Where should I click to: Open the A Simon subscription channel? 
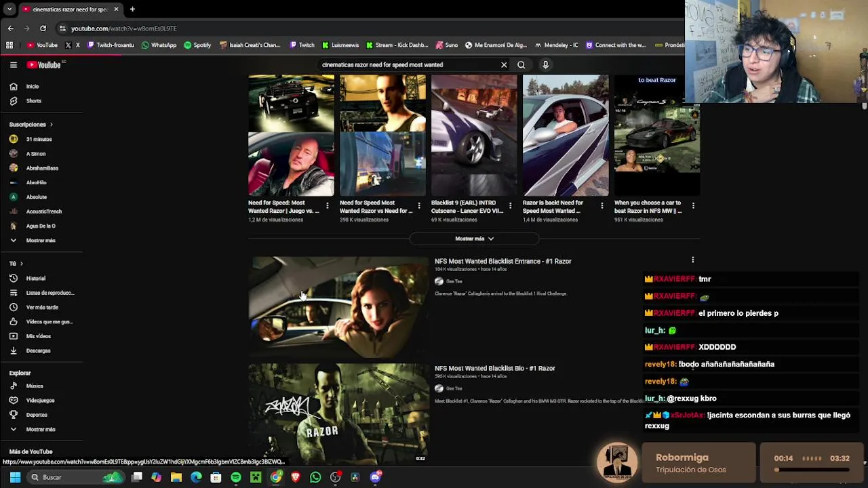(x=36, y=154)
